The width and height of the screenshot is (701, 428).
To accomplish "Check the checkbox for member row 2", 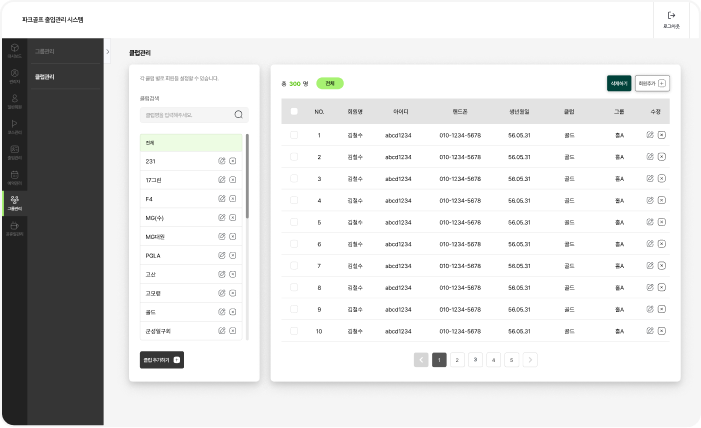I will coord(294,157).
